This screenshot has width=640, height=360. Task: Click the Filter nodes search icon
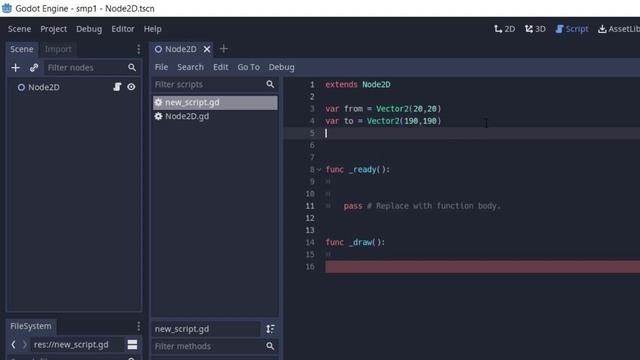[x=132, y=67]
